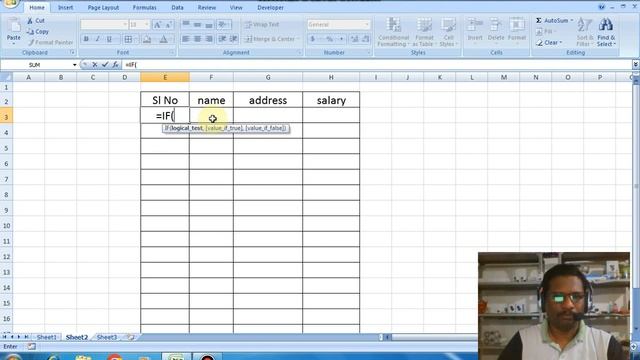The height and width of the screenshot is (360, 640).
Task: Click the 'address' header cell
Action: 268,100
